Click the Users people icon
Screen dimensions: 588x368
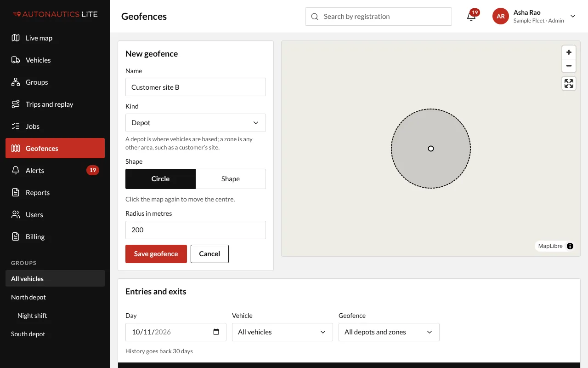pyautogui.click(x=16, y=214)
